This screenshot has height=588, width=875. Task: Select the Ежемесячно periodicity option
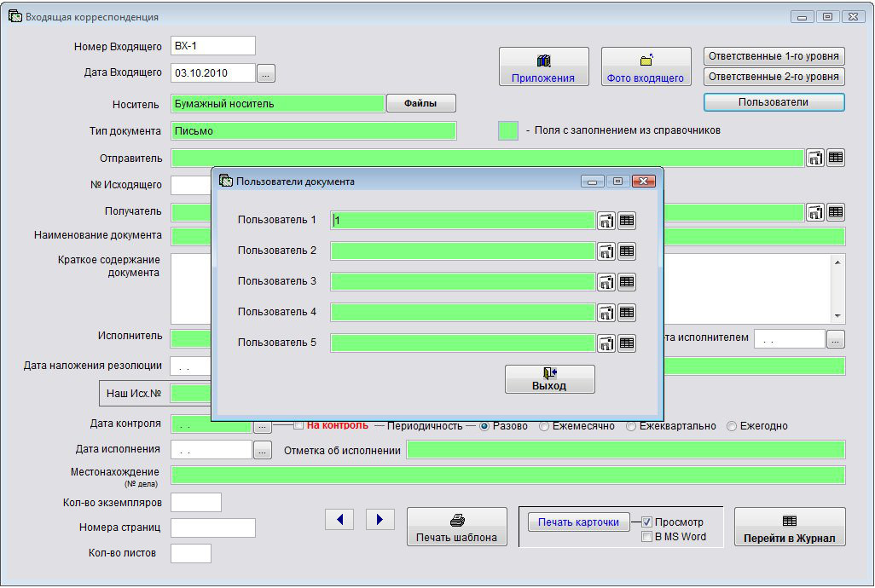coord(544,426)
